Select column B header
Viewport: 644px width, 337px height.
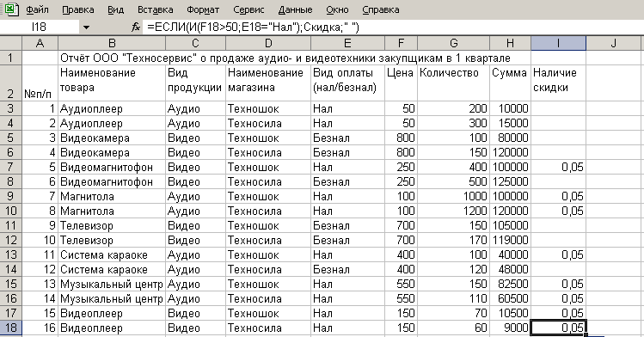pyautogui.click(x=112, y=43)
